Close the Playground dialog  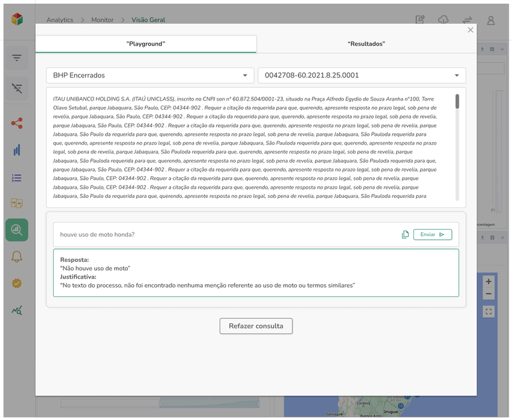471,30
